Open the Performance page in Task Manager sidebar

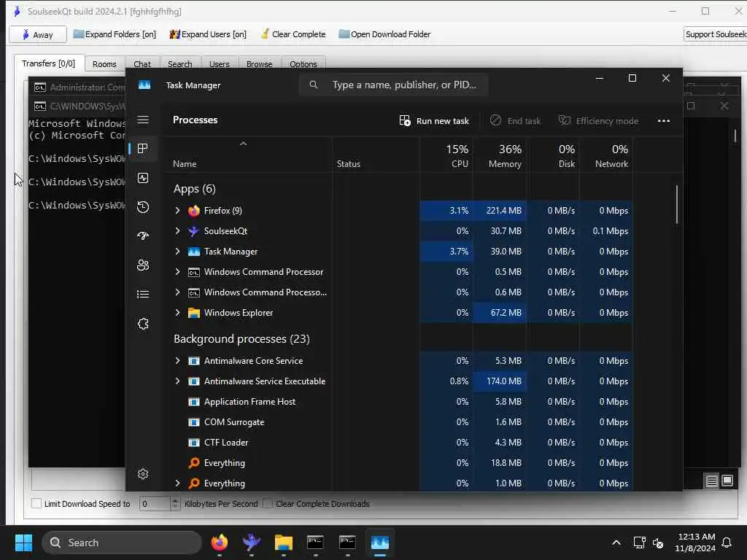tap(143, 178)
